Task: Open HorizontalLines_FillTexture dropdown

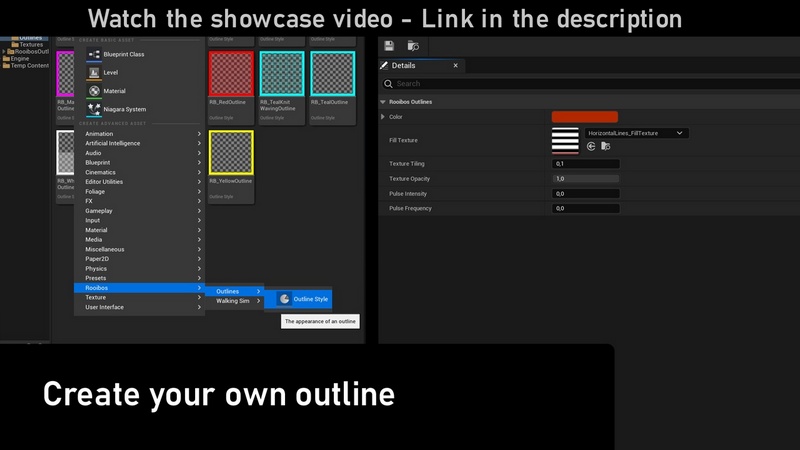Action: [x=636, y=133]
